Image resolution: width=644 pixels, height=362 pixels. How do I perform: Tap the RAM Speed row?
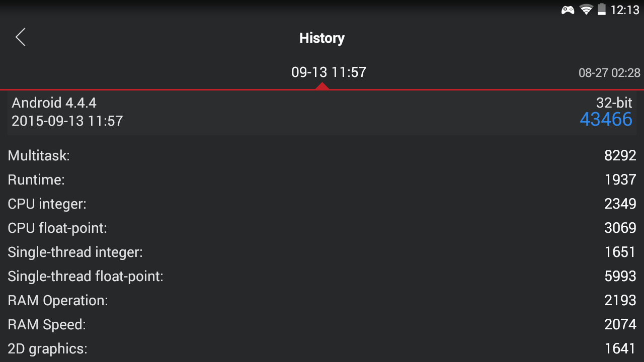coord(322,324)
